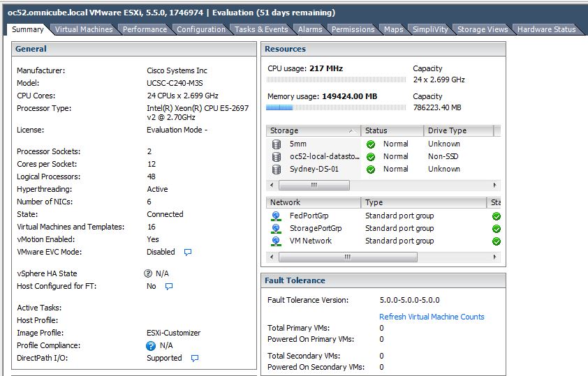Viewport: 588px width, 376px height.
Task: Switch to the Maps tab
Action: (x=393, y=29)
